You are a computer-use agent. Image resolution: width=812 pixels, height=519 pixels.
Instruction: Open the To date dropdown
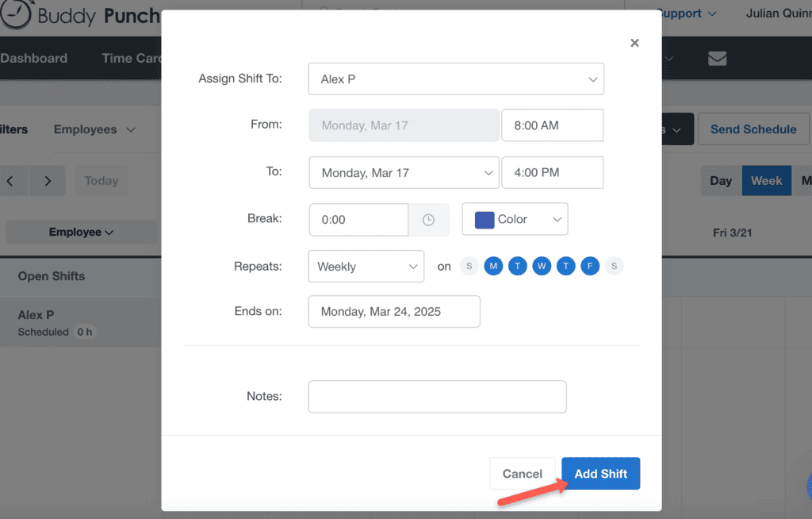pos(404,173)
